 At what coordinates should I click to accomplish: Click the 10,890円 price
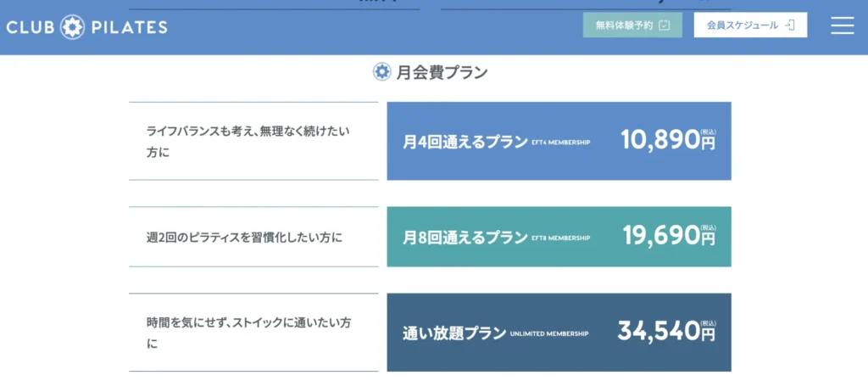668,141
